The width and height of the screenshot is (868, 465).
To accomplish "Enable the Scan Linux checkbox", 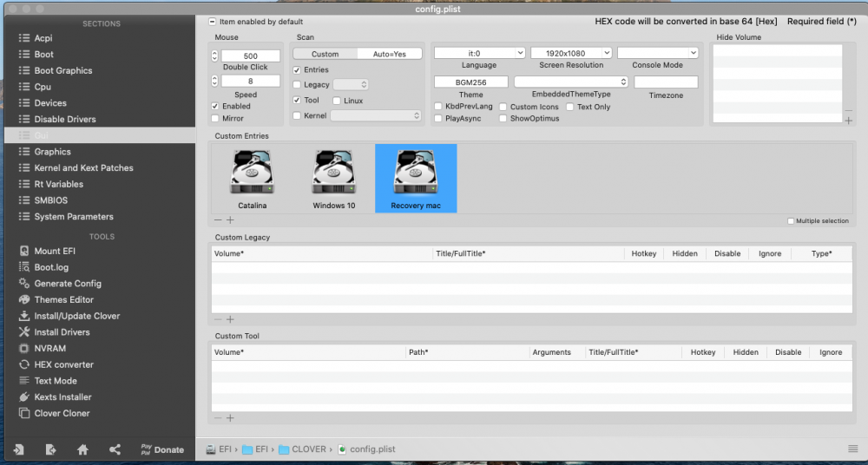I will pos(337,101).
